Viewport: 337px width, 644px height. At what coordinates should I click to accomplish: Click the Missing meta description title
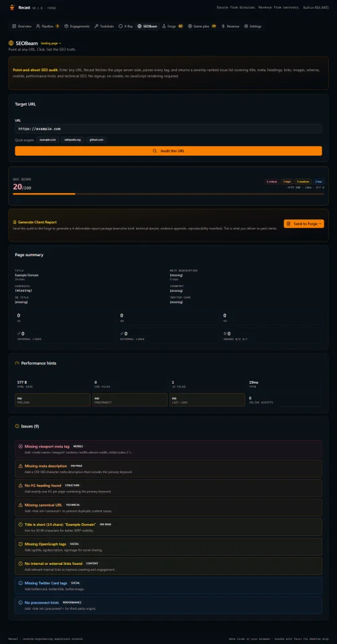[x=46, y=466]
